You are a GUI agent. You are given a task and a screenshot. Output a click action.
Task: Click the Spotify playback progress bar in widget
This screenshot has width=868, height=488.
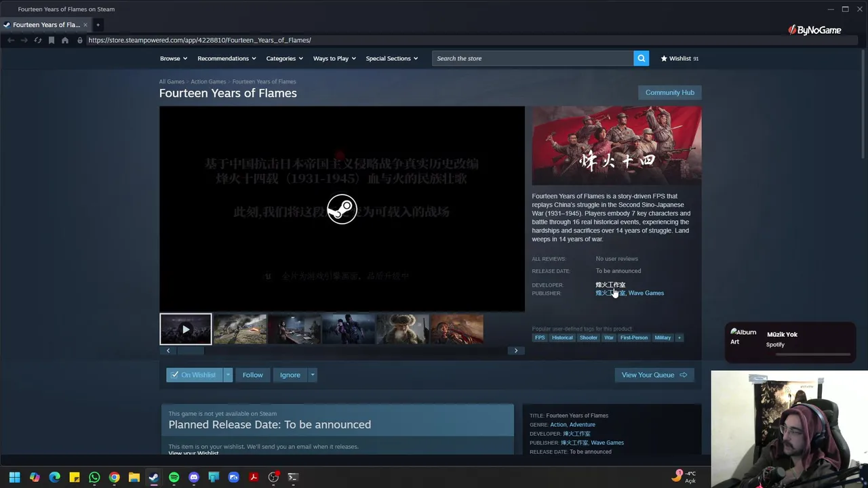tap(813, 354)
